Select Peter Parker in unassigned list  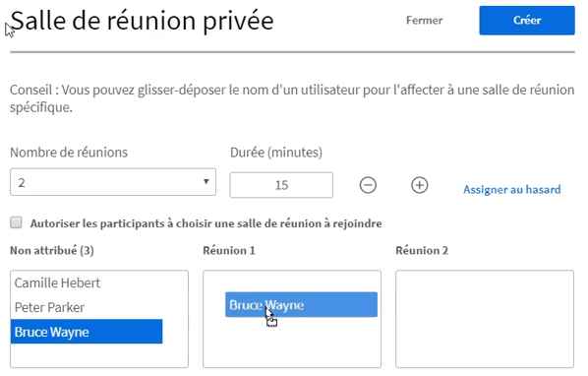[x=49, y=307]
